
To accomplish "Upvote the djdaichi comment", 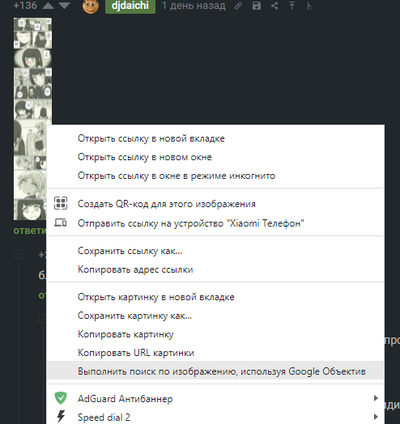I will click(48, 6).
